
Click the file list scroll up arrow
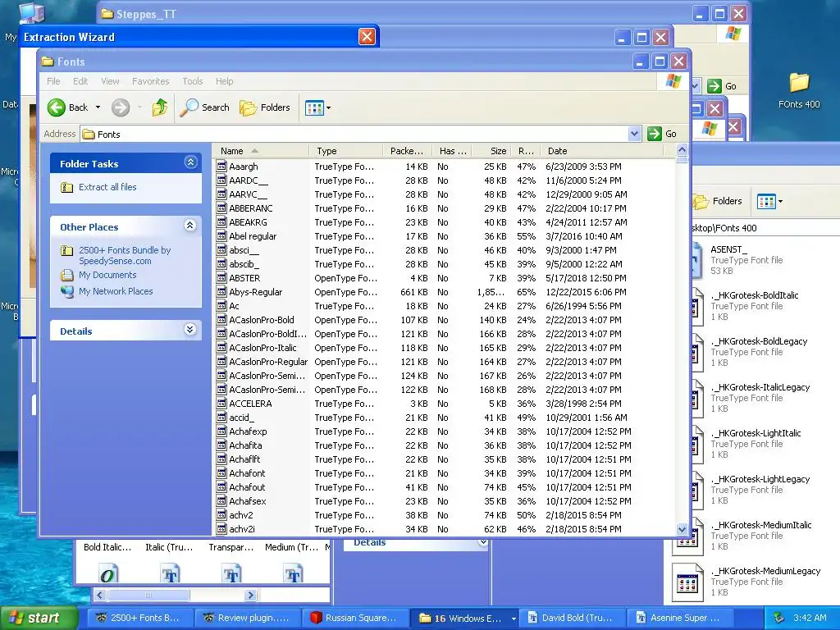click(682, 150)
